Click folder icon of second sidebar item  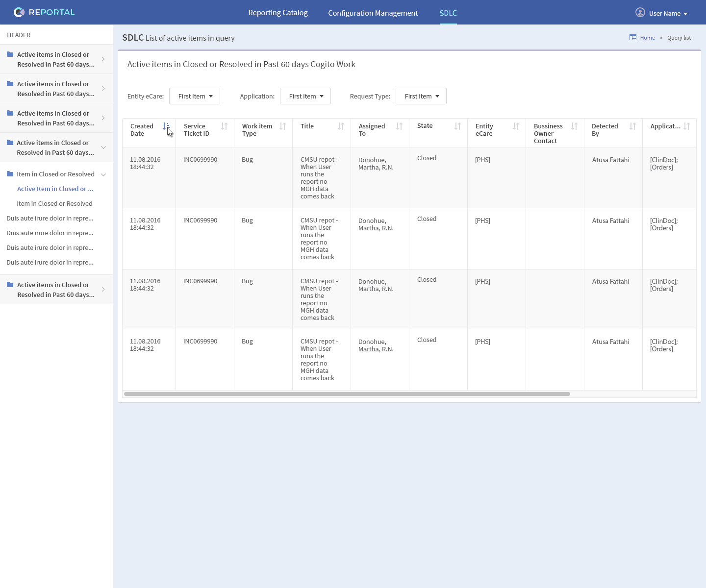point(10,84)
